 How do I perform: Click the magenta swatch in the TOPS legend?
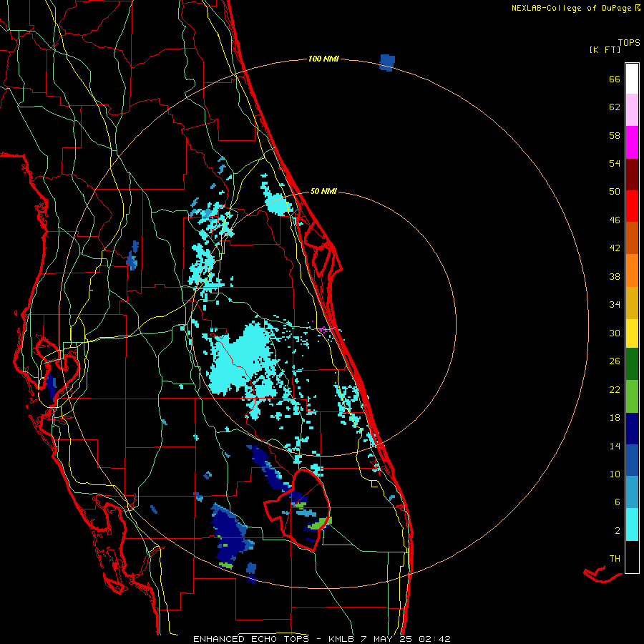[x=632, y=142]
